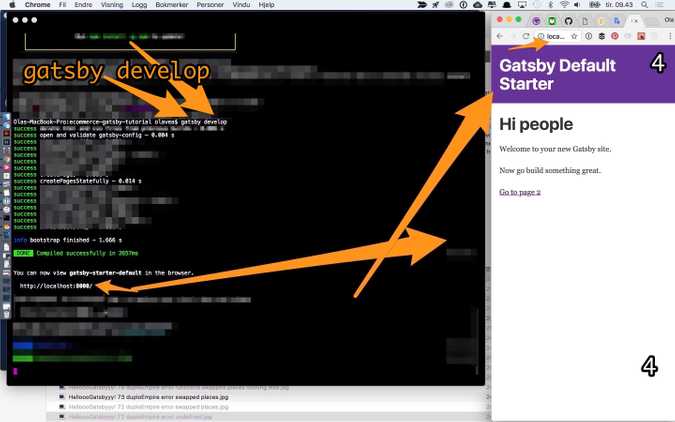The width and height of the screenshot is (675, 422).
Task: Select the 'error swapped places.jpg' file row
Action: click(143, 397)
